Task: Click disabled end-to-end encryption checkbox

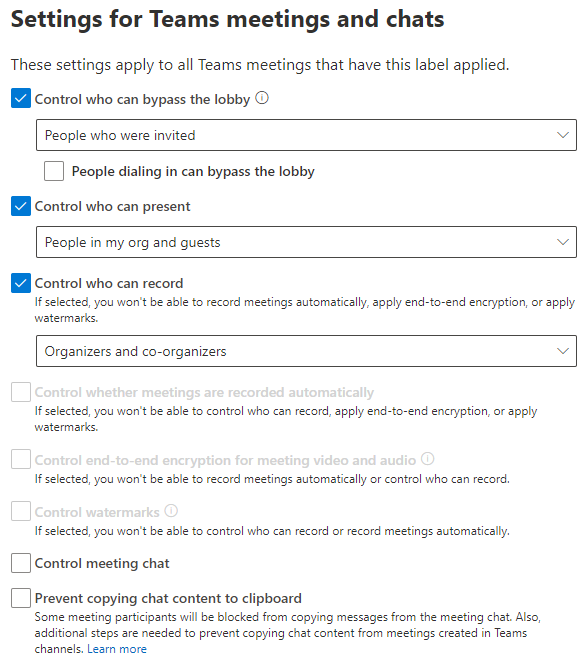Action: tap(21, 459)
